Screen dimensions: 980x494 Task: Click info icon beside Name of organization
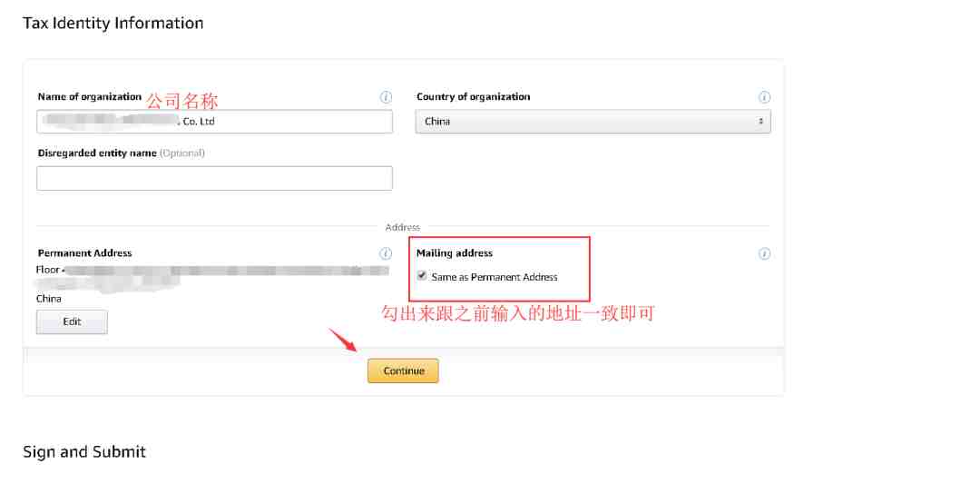[x=386, y=97]
